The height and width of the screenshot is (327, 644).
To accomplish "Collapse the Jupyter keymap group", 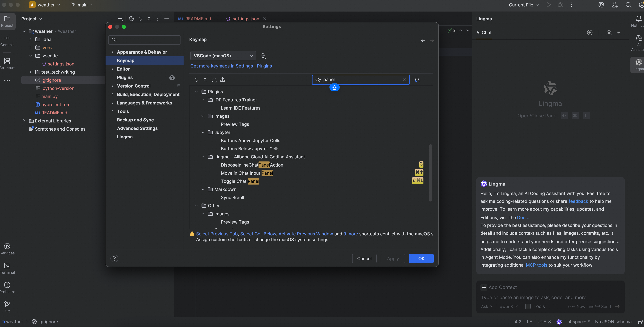I will click(203, 132).
